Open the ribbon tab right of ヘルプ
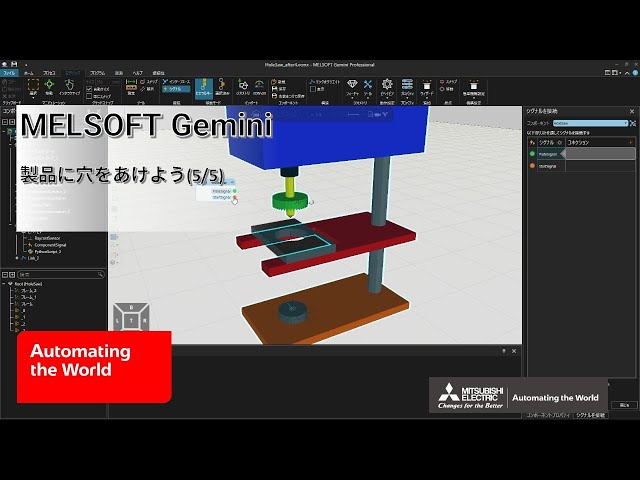Image resolution: width=640 pixels, height=480 pixels. click(158, 73)
